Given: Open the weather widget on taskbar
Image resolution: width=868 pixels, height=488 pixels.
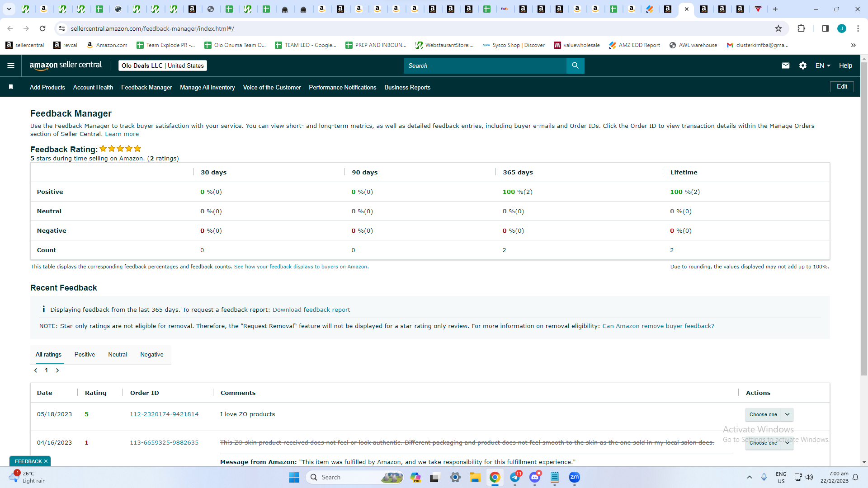Looking at the screenshot, I should 27,477.
